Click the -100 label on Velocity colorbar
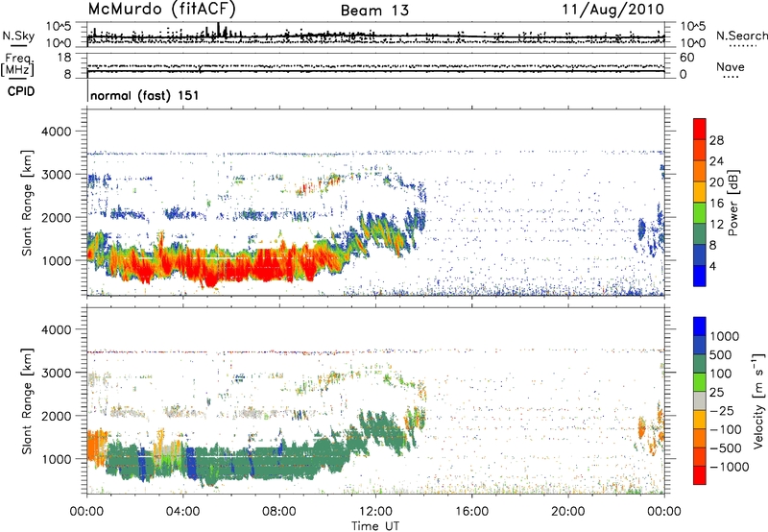768x532 pixels. (726, 429)
